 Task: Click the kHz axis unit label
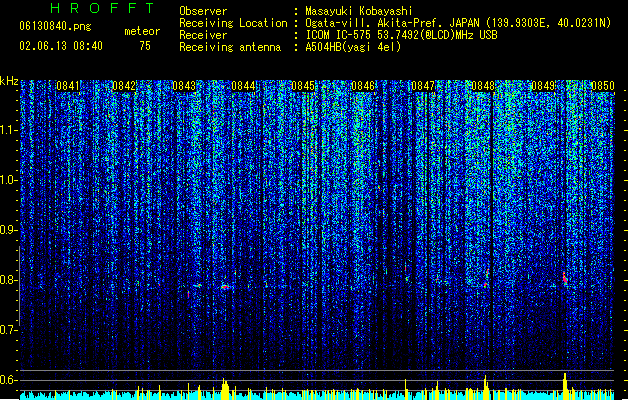click(x=9, y=81)
